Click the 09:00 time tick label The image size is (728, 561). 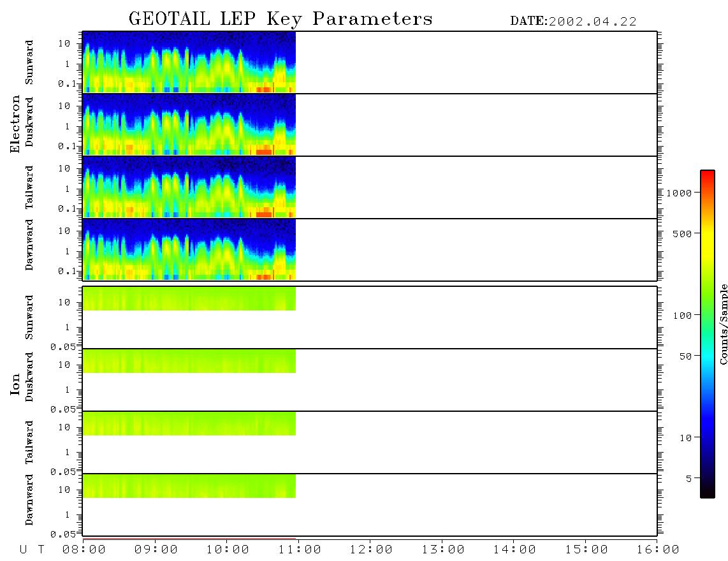pyautogui.click(x=156, y=550)
